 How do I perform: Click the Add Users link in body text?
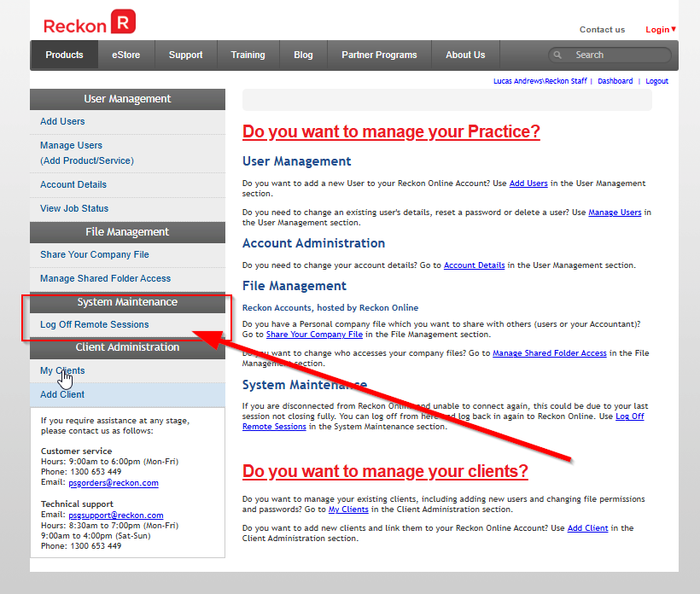528,183
